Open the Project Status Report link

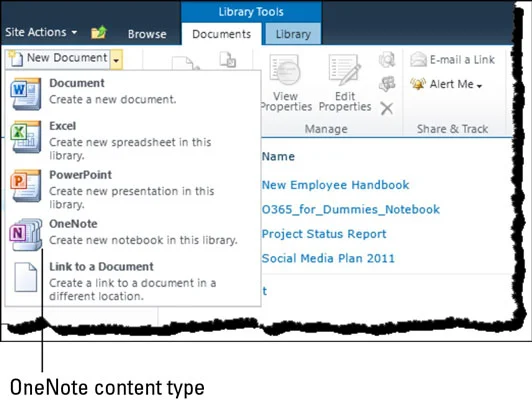[x=324, y=234]
